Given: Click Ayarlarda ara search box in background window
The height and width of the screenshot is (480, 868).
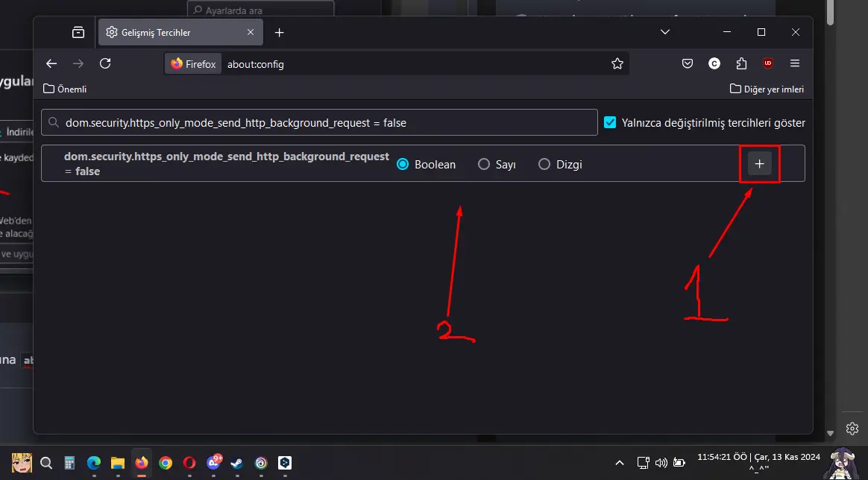Looking at the screenshot, I should coord(261,9).
